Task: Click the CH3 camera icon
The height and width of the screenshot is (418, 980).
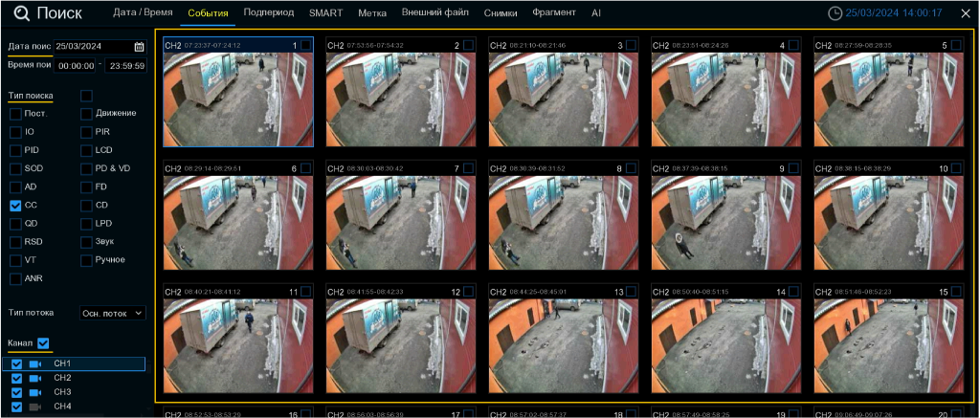Action: 35,392
